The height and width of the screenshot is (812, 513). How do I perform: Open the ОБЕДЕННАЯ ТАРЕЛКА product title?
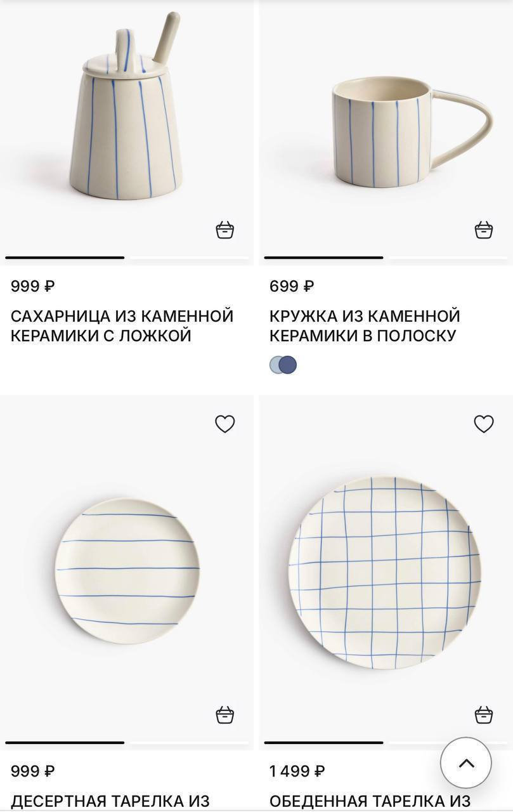coord(370,801)
